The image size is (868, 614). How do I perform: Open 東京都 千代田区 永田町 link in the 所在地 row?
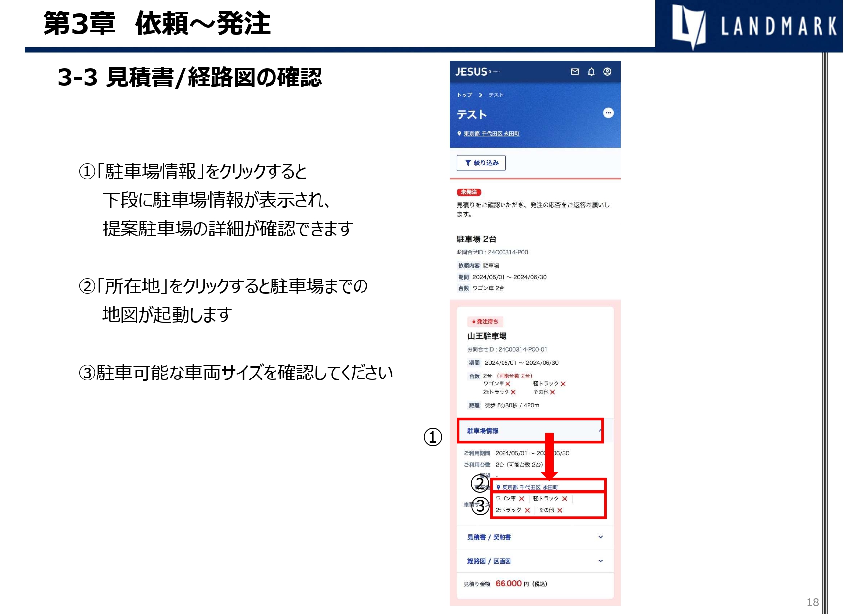point(530,487)
